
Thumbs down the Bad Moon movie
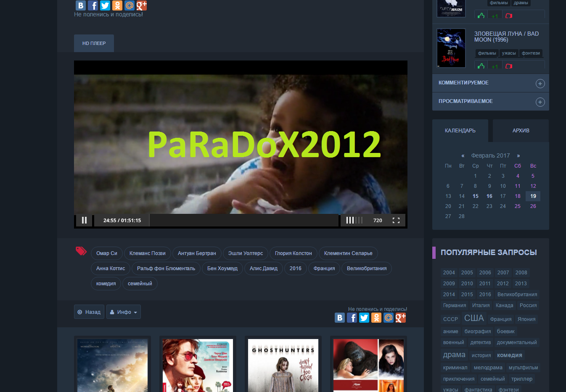[509, 66]
